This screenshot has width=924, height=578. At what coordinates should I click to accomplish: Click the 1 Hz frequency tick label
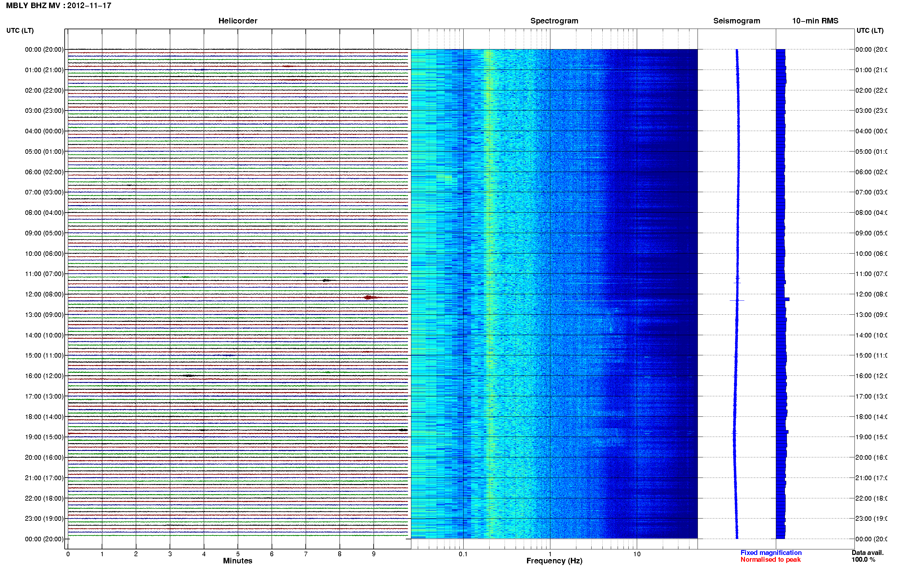coord(550,554)
